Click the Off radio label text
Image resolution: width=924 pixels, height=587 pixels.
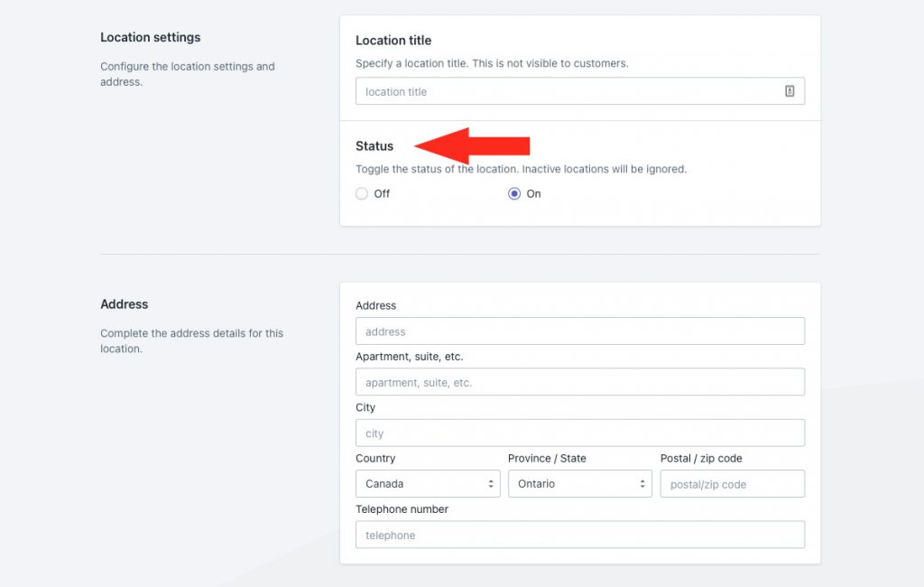[x=382, y=193]
